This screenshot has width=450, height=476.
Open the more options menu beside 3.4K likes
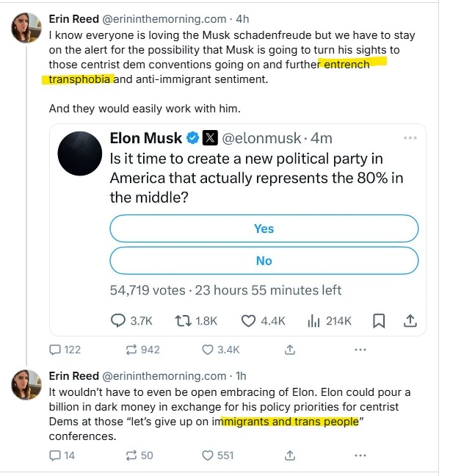coord(360,350)
